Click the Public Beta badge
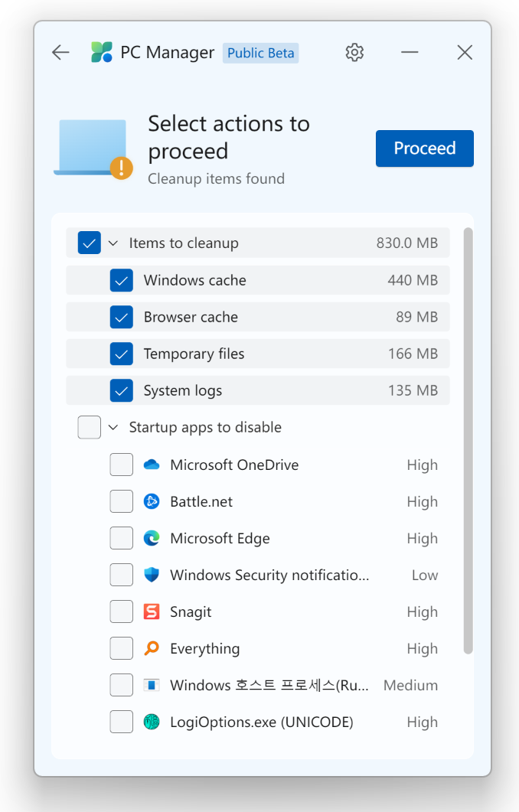Image resolution: width=519 pixels, height=812 pixels. coord(260,53)
